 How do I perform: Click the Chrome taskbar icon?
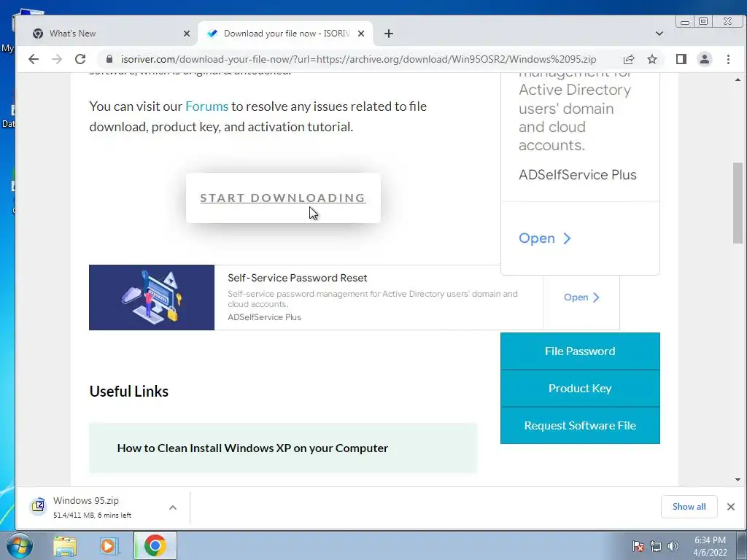(x=155, y=545)
